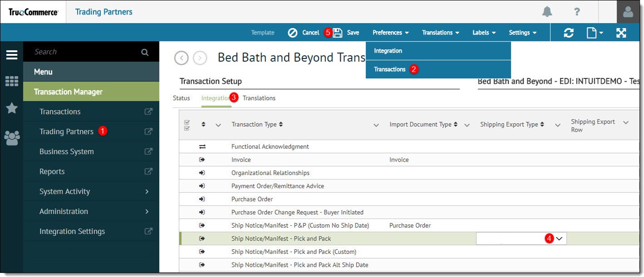
Task: Click the sidebar Search field
Action: tap(91, 52)
